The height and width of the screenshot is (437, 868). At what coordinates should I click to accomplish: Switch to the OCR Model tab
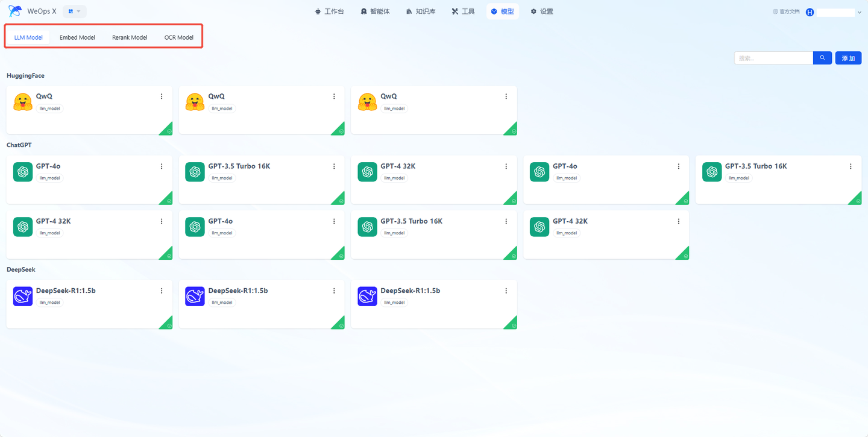click(x=179, y=37)
